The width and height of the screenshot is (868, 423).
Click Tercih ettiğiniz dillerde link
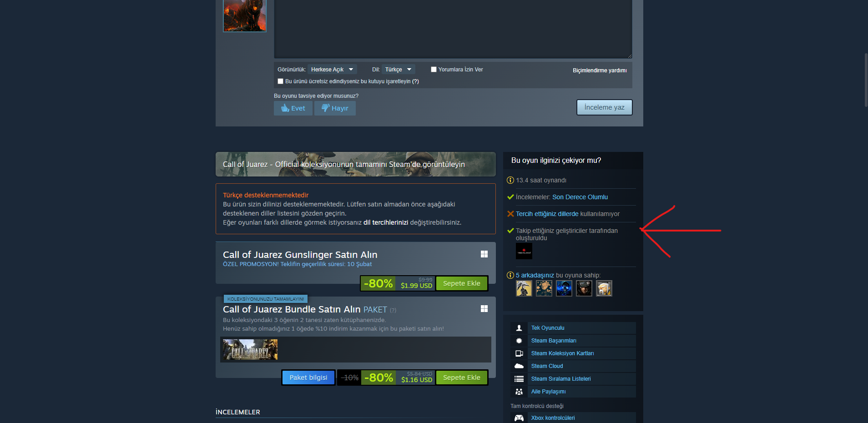click(x=547, y=214)
